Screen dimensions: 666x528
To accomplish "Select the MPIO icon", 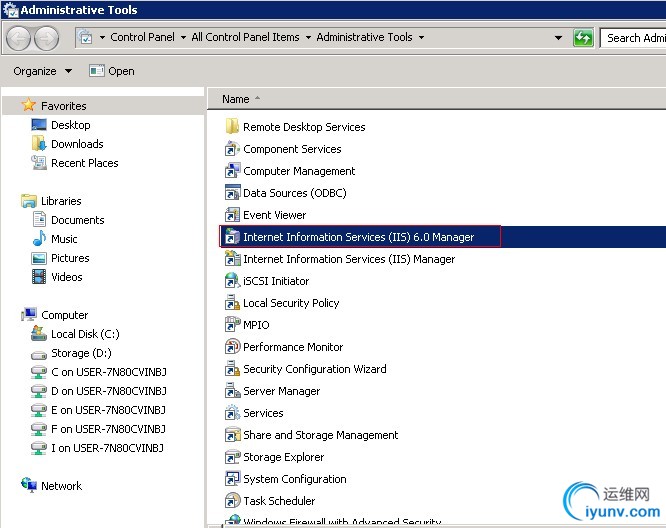I will [x=232, y=325].
